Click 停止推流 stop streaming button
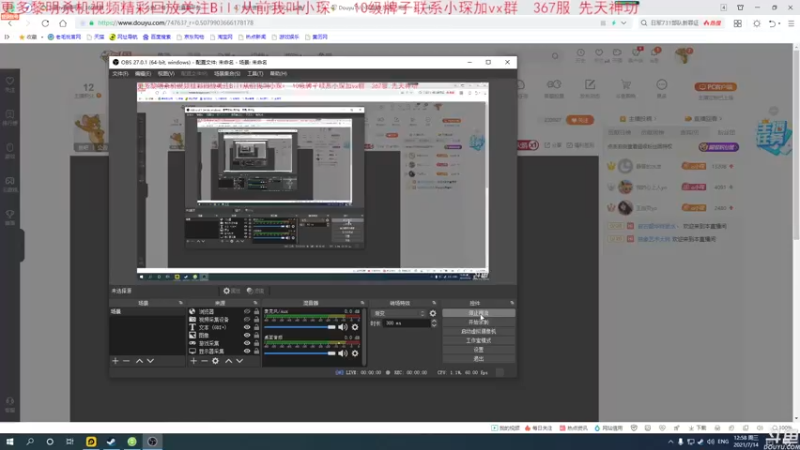The width and height of the screenshot is (800, 450). click(x=479, y=313)
